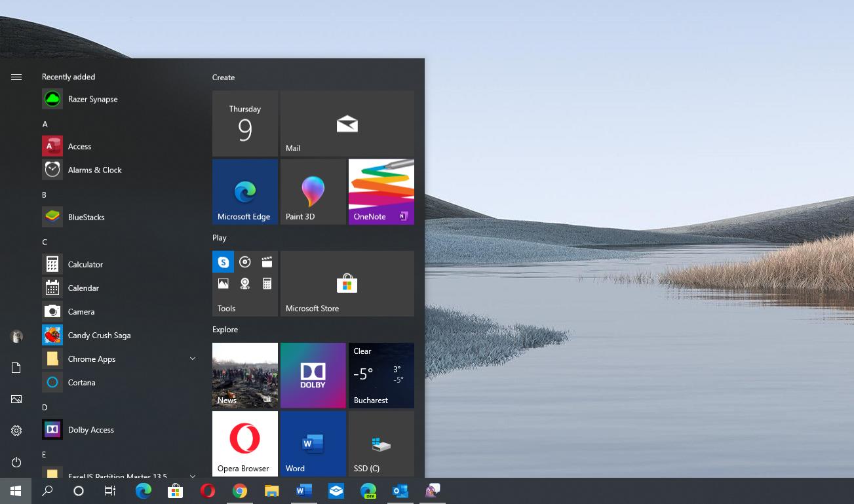This screenshot has height=504, width=854.
Task: Click the Power button in Start
Action: 16,462
